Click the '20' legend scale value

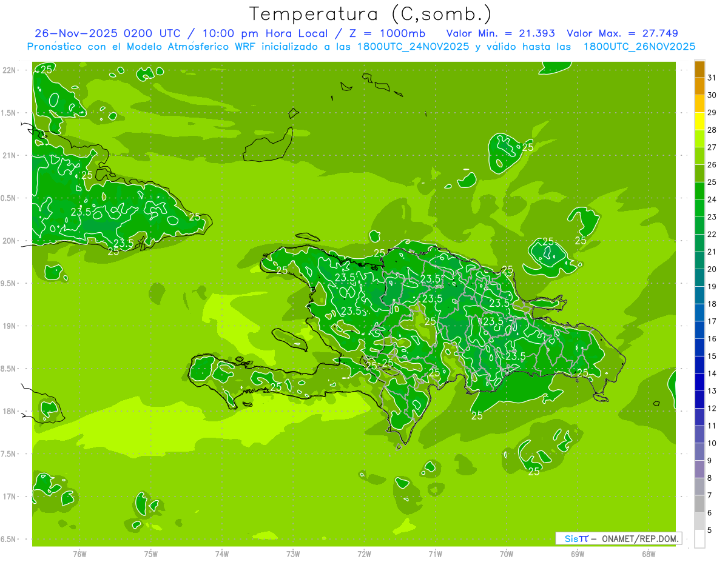coord(712,269)
